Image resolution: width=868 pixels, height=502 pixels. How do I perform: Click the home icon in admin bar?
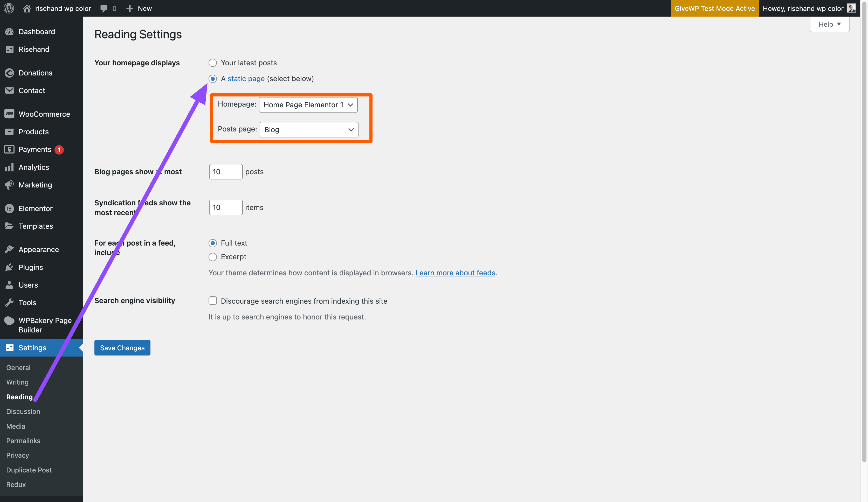[27, 8]
